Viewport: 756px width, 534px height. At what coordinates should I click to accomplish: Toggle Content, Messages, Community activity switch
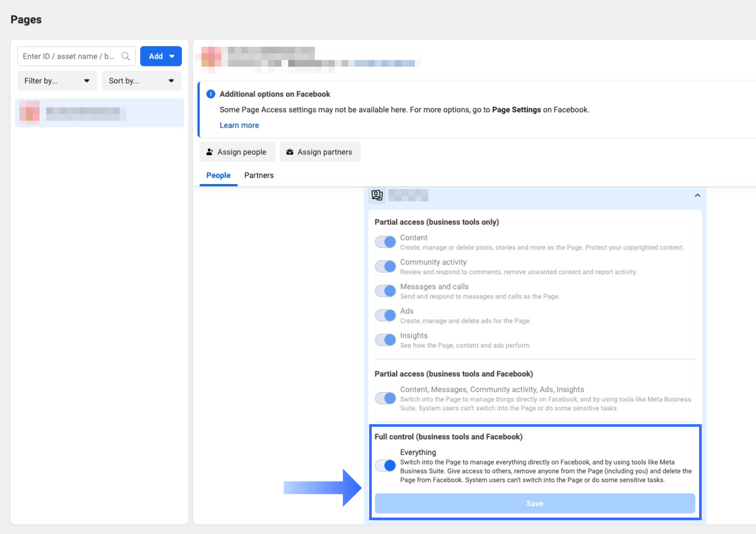385,398
